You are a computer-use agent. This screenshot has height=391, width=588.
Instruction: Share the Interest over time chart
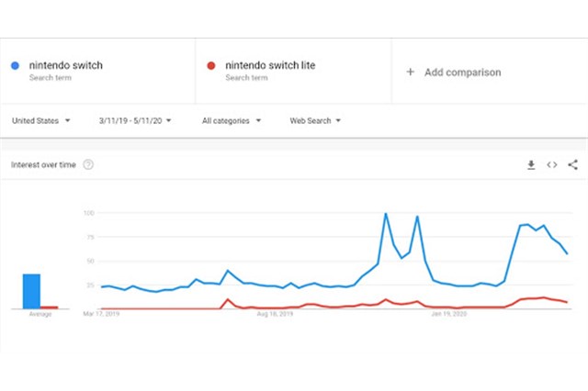coord(572,165)
